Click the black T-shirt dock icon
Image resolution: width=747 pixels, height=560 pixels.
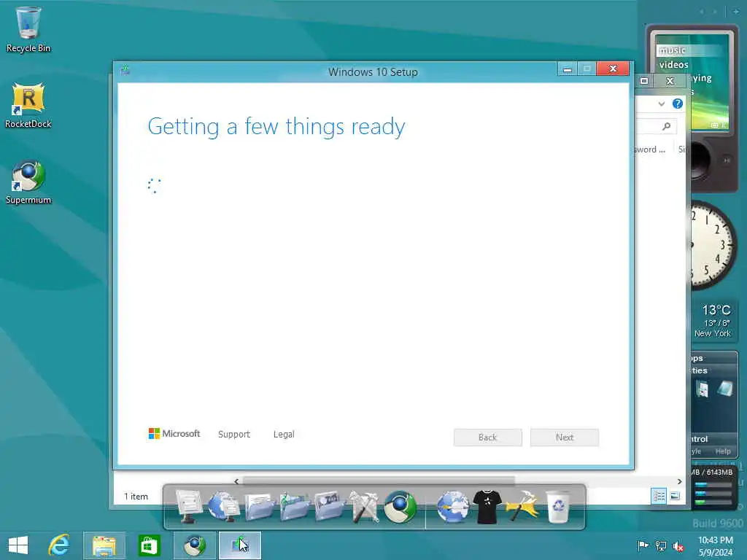[487, 506]
